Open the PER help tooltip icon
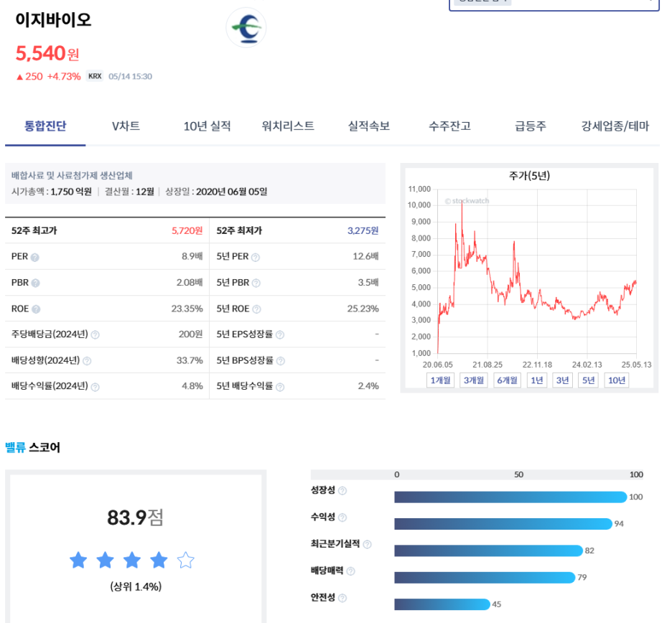Screen dimensions: 672x623 click(35, 257)
